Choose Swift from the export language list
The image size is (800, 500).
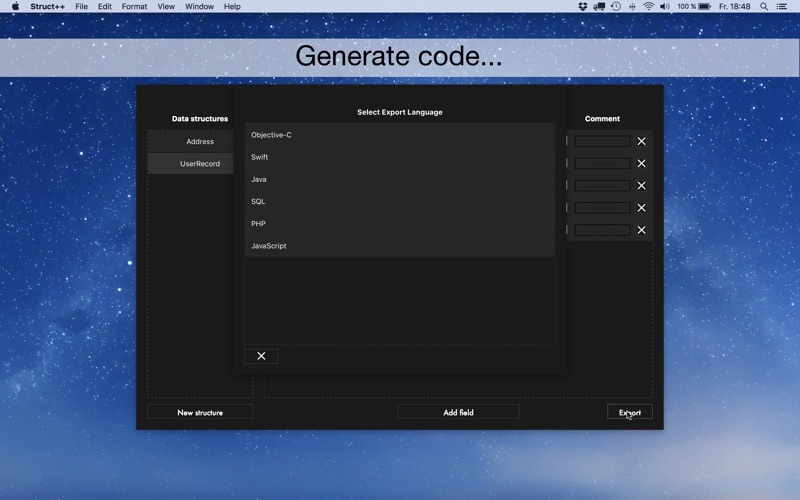click(399, 157)
